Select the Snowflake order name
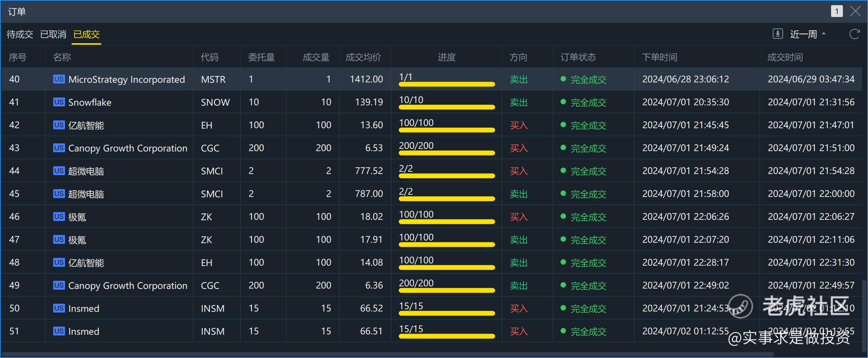 coord(90,102)
